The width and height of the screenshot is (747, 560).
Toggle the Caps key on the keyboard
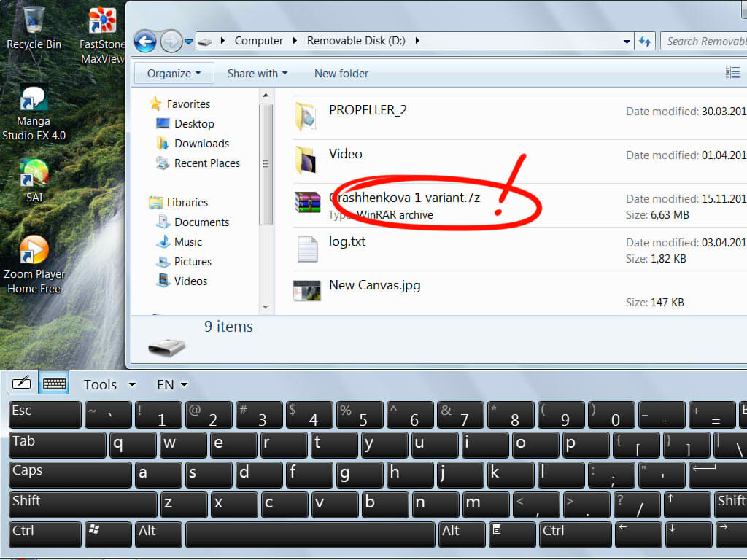pyautogui.click(x=70, y=474)
